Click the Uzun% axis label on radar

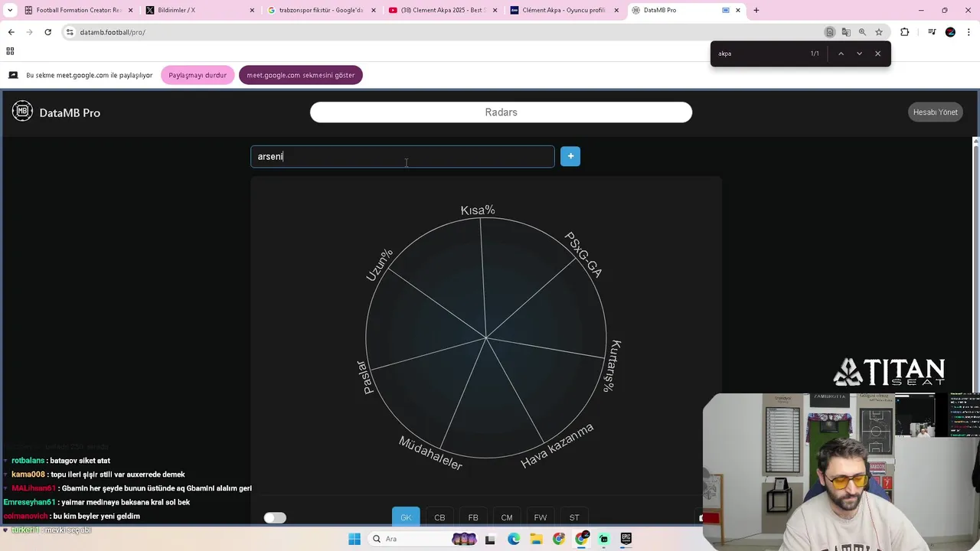point(380,264)
